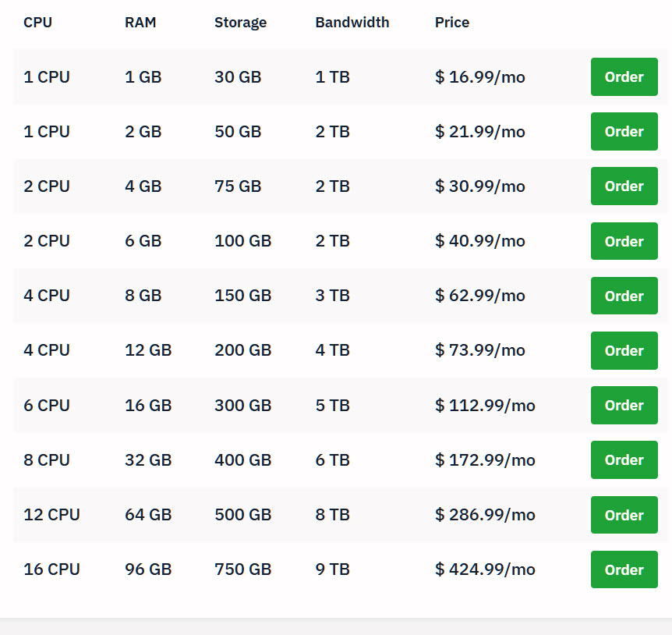Click the RAM column header
672x635 pixels.
point(140,23)
